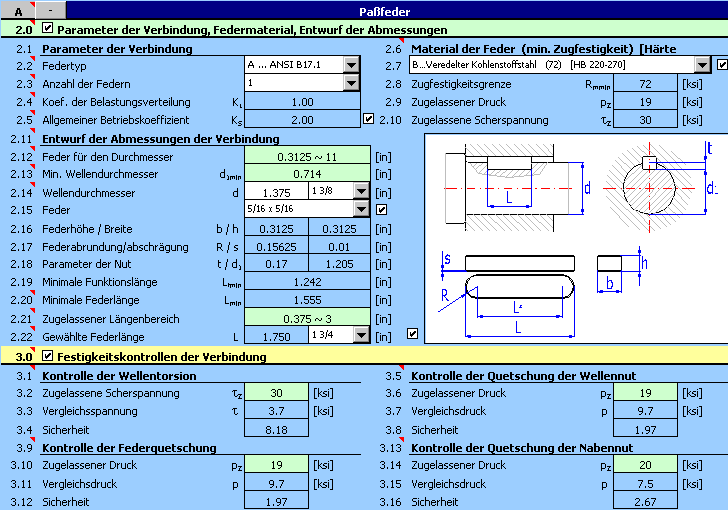Click the Nut d1 value 1.205
The image size is (728, 510).
coord(339,264)
